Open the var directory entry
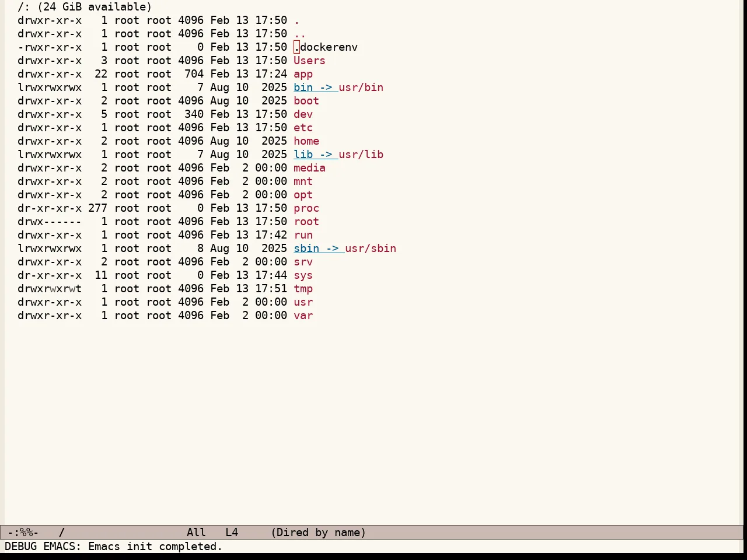 [303, 316]
